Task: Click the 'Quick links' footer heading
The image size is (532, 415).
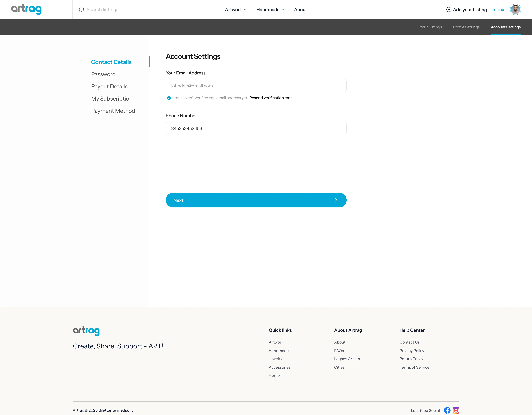Action: click(280, 330)
